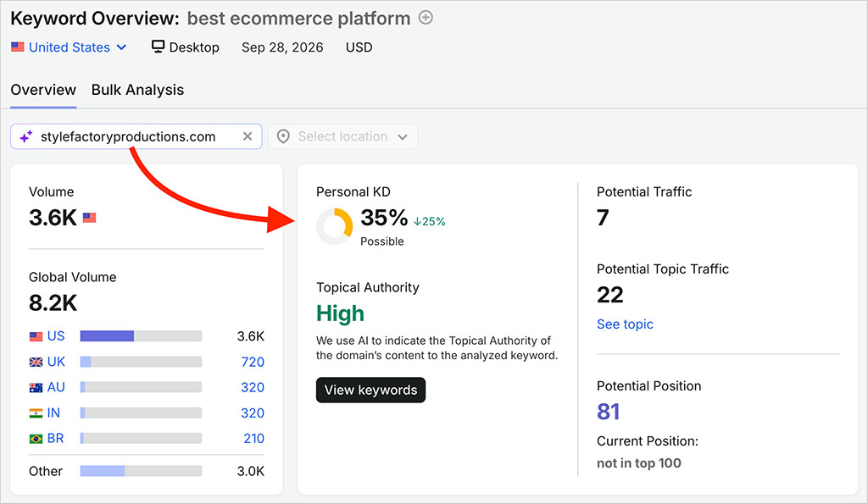Open the BR country link

pos(55,438)
